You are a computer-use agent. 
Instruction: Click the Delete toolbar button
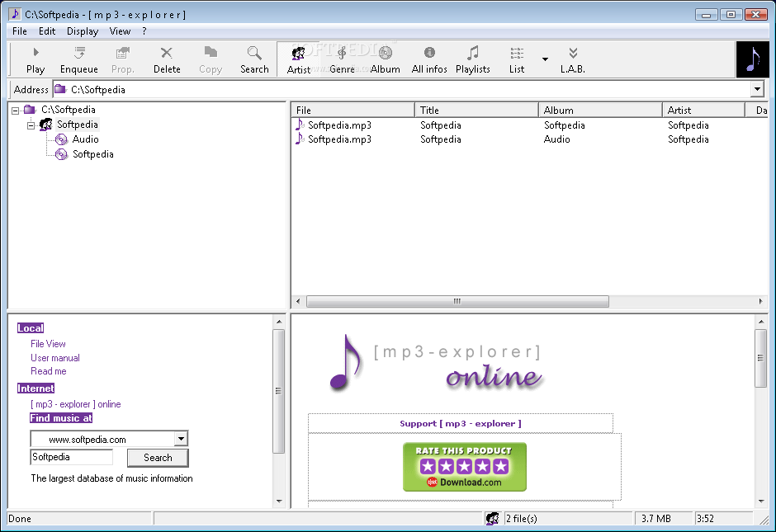(167, 60)
